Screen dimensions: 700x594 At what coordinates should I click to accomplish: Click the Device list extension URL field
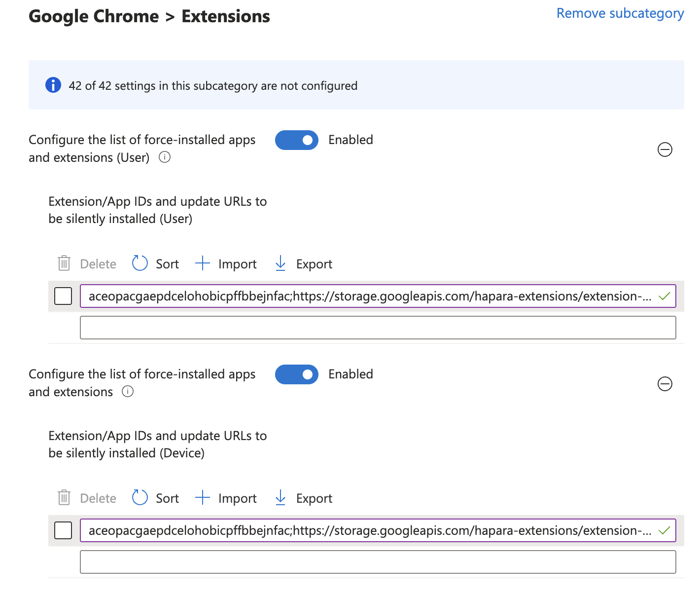coord(378,530)
